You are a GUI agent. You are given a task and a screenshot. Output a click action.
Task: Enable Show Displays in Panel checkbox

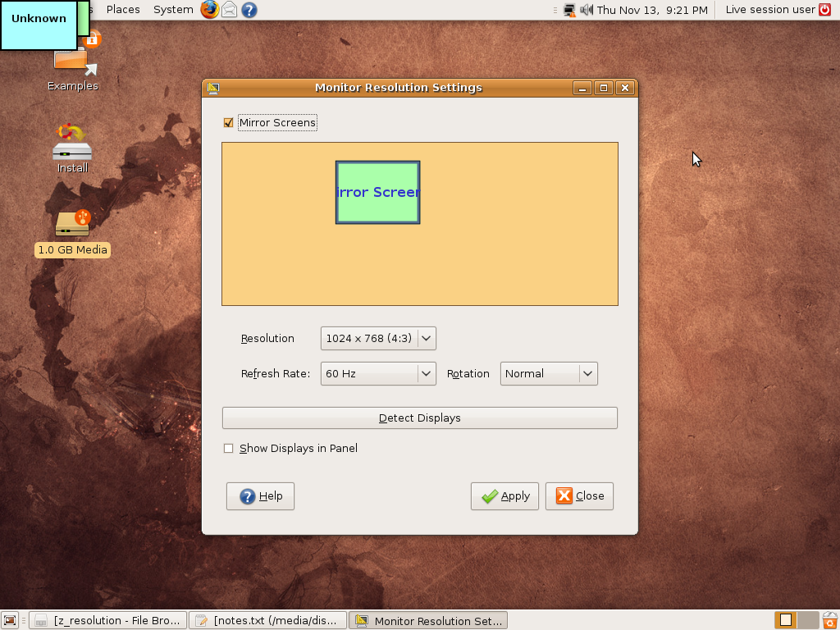(229, 449)
